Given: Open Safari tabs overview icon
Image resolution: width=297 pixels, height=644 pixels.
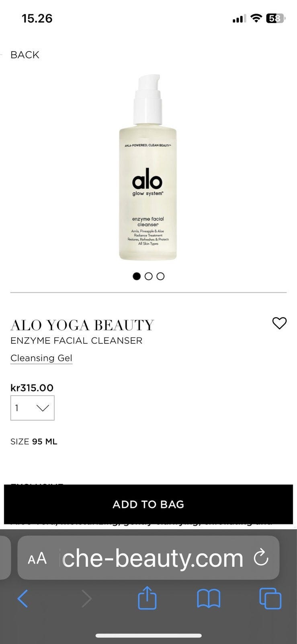Looking at the screenshot, I should [270, 598].
